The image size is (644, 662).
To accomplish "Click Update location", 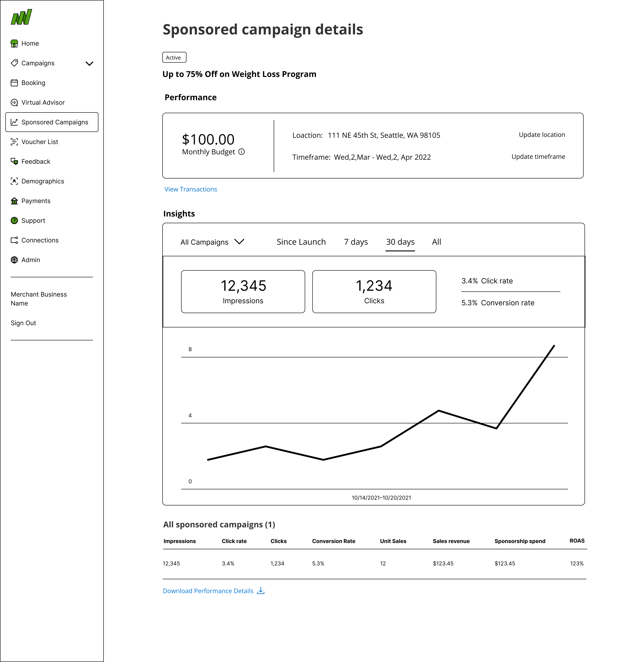I will (542, 135).
